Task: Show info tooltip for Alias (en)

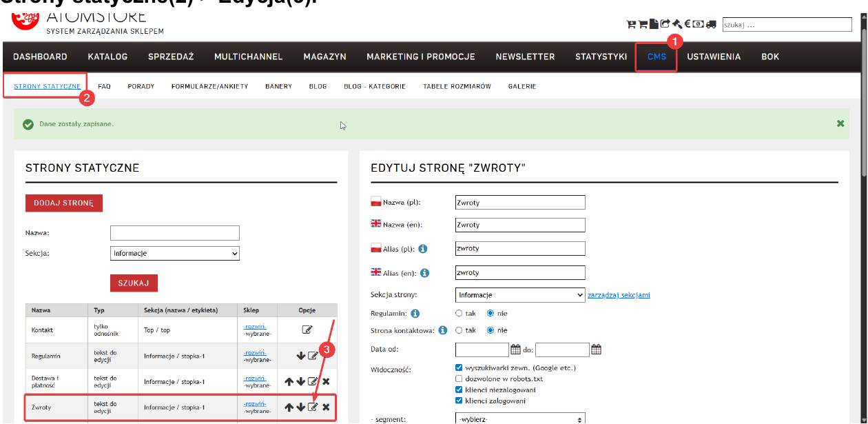Action: (x=424, y=273)
